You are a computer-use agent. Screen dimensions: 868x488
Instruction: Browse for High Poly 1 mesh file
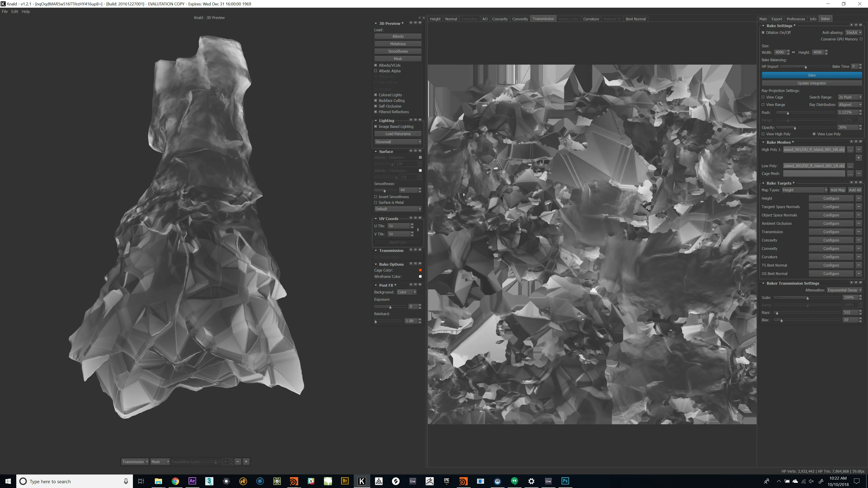tap(850, 150)
